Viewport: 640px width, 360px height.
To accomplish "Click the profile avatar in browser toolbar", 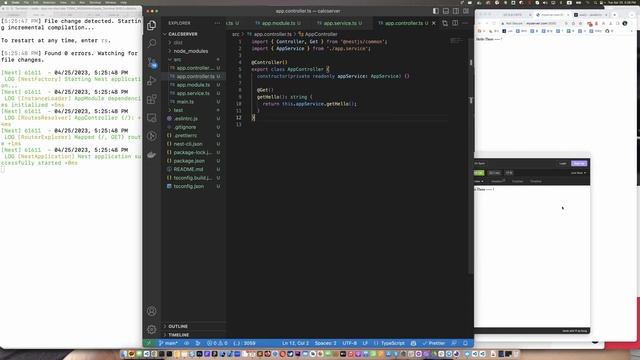I will click(x=625, y=24).
